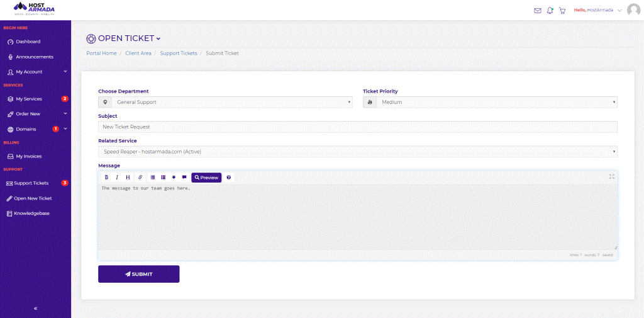Insert a heading in the message
The image size is (644, 318).
point(128,178)
